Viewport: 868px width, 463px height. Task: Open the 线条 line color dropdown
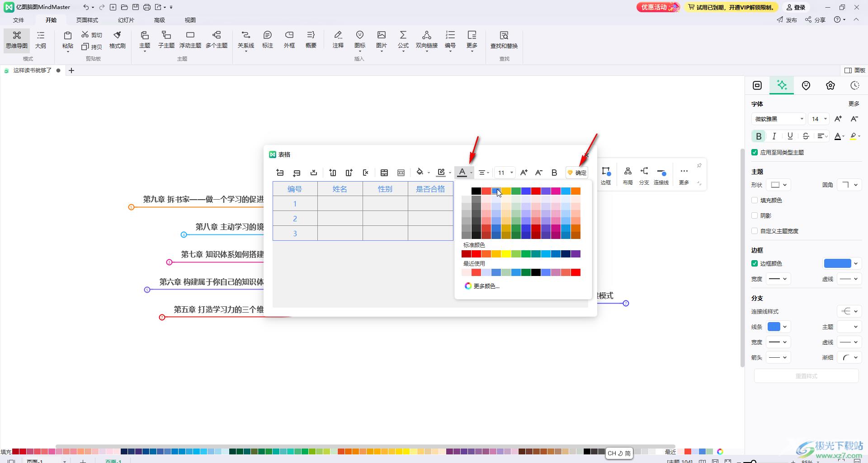click(x=778, y=327)
